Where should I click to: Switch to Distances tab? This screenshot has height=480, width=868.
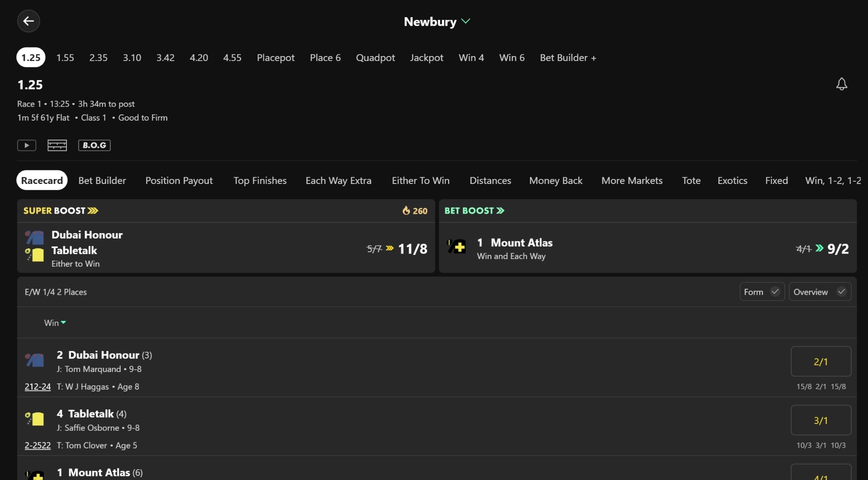pyautogui.click(x=490, y=180)
